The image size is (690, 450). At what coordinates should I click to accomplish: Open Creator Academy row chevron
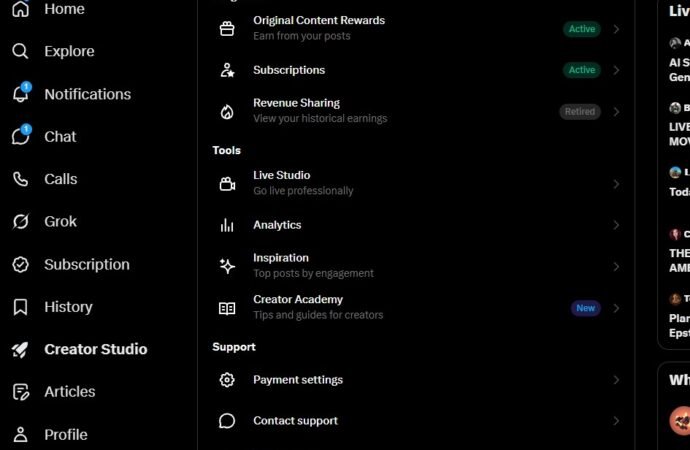tap(616, 308)
